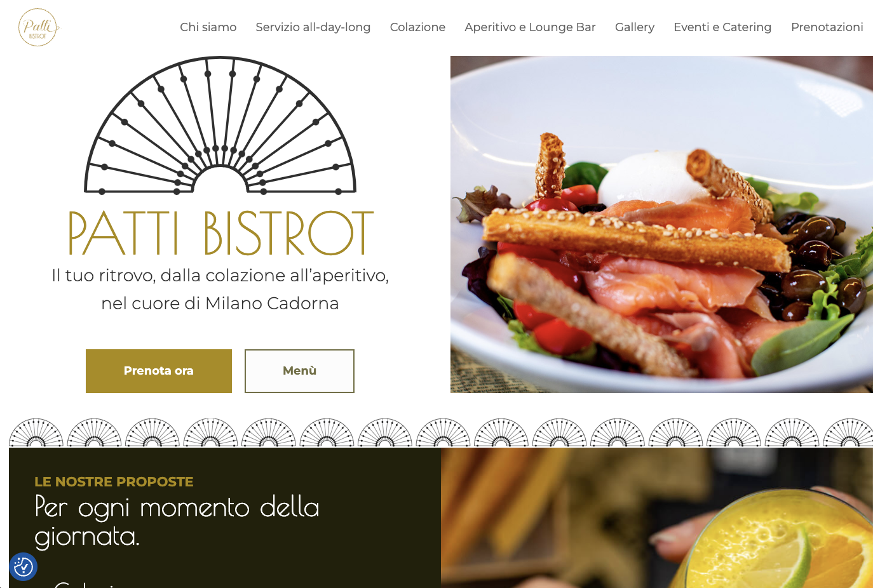Click the orange cocktail drink image
The image size is (873, 588).
(657, 518)
